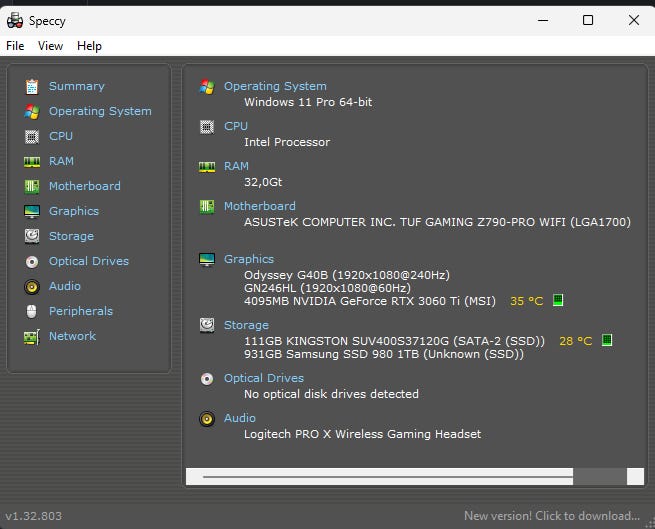Screen dimensions: 655x529
Task: Open the CPU heading link in summary
Action: tap(236, 126)
